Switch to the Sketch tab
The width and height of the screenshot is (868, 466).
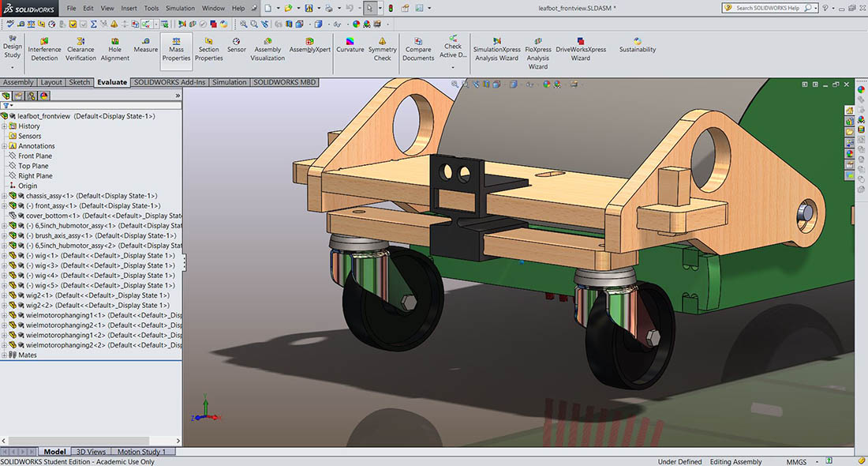pyautogui.click(x=79, y=82)
